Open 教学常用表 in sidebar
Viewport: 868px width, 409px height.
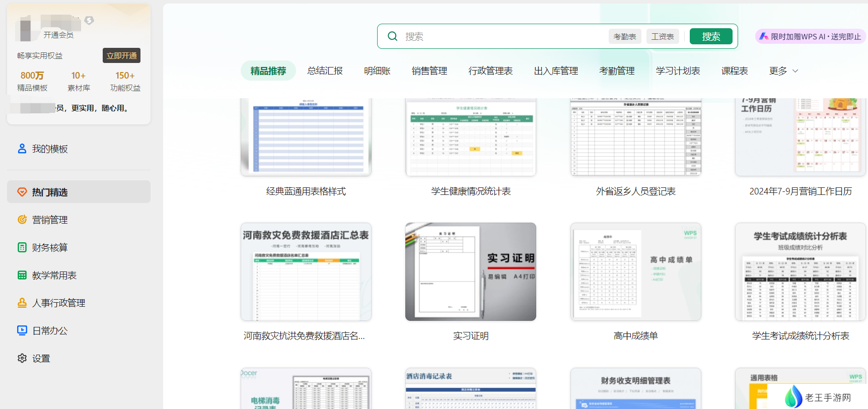coord(79,275)
